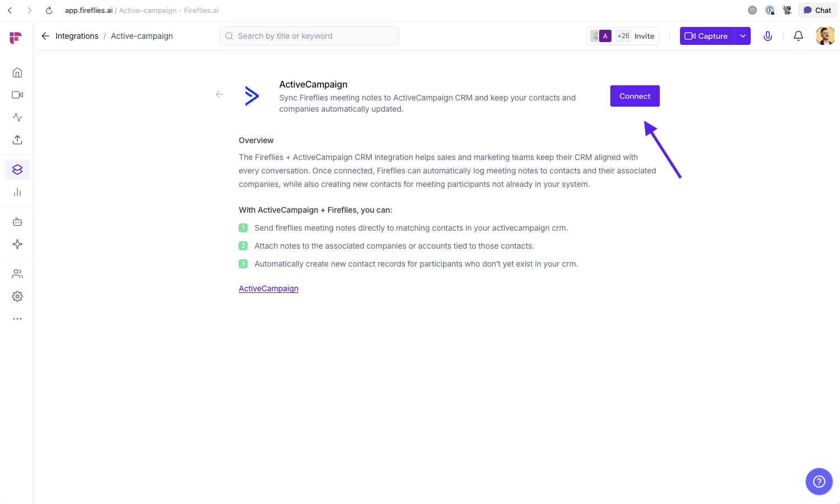Open the Uploads sidebar icon
The width and height of the screenshot is (840, 504).
[17, 140]
